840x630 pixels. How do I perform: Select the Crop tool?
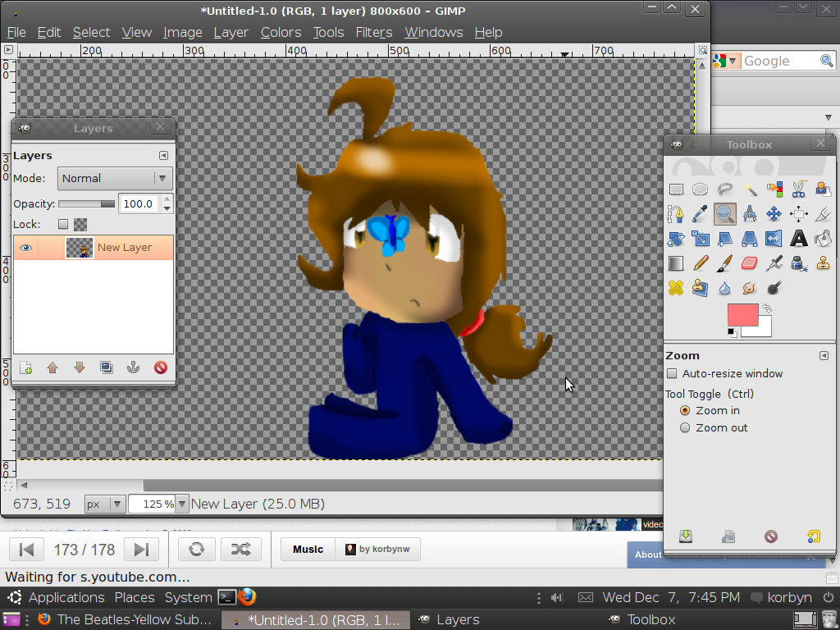[x=824, y=214]
